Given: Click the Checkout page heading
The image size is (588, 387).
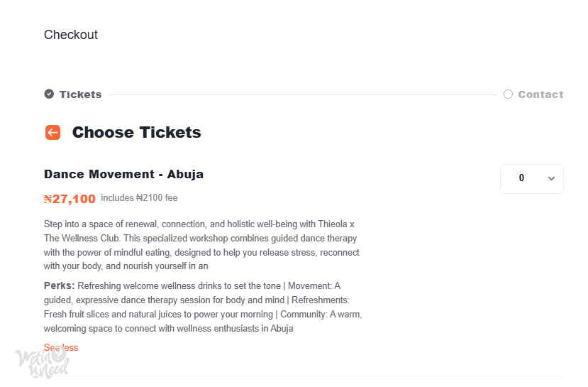Looking at the screenshot, I should pyautogui.click(x=70, y=35).
